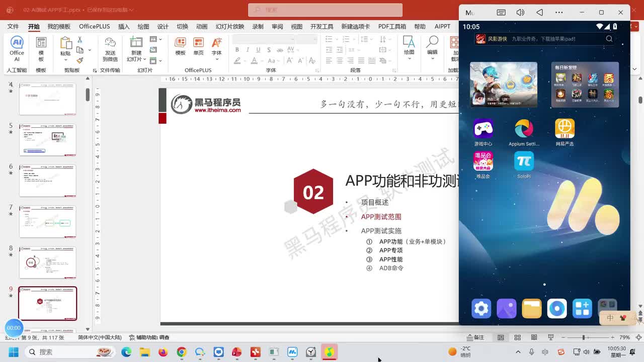Open phone file manager in dock

(531, 308)
